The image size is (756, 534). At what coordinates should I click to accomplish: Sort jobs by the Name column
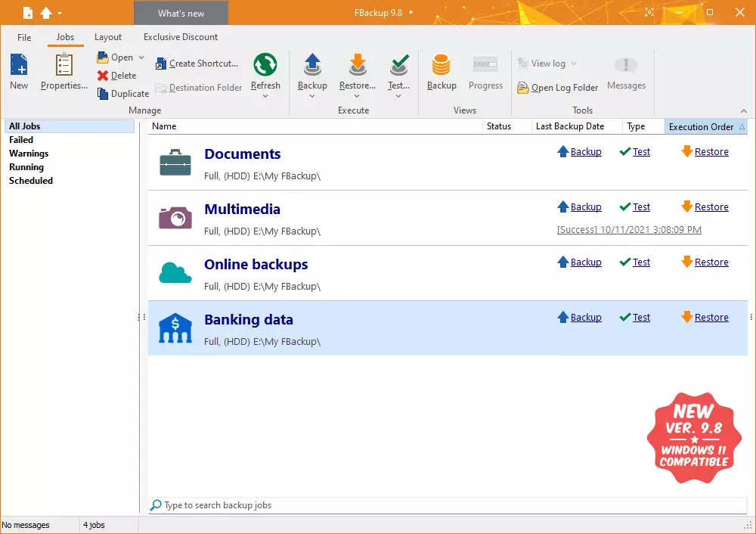click(x=315, y=126)
